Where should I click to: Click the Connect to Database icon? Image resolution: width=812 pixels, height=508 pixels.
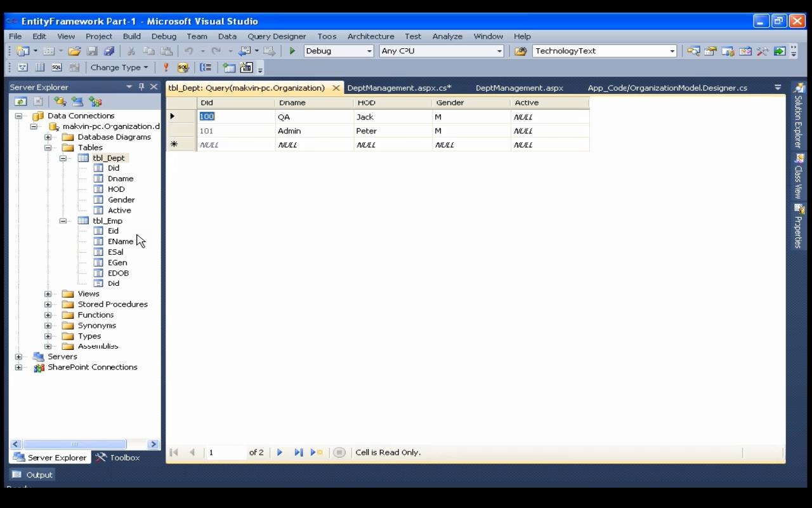point(60,102)
